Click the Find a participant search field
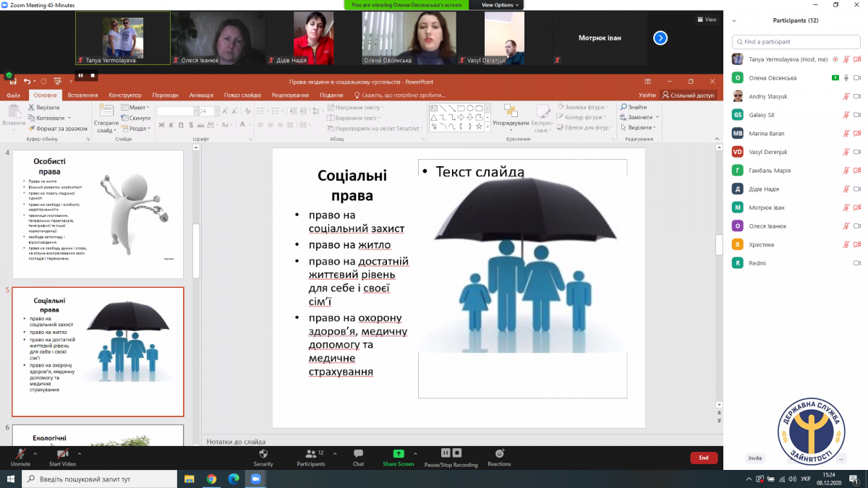This screenshot has width=868, height=488. pos(796,42)
